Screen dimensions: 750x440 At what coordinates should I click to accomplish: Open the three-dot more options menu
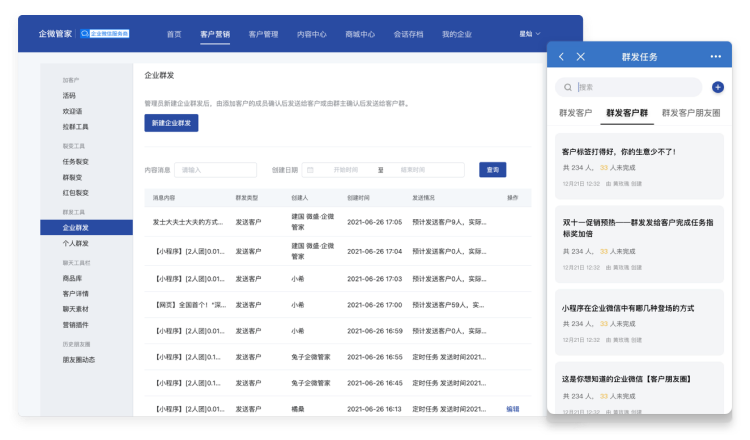click(x=716, y=57)
